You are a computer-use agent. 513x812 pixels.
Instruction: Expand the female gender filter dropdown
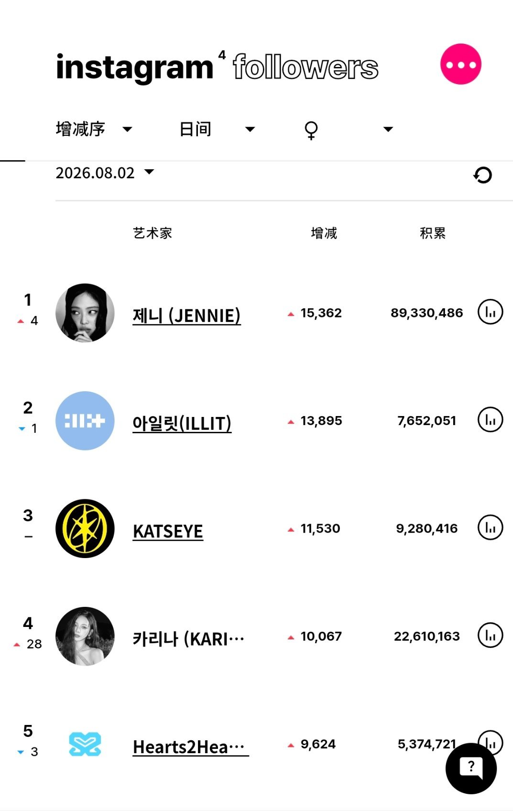click(349, 129)
